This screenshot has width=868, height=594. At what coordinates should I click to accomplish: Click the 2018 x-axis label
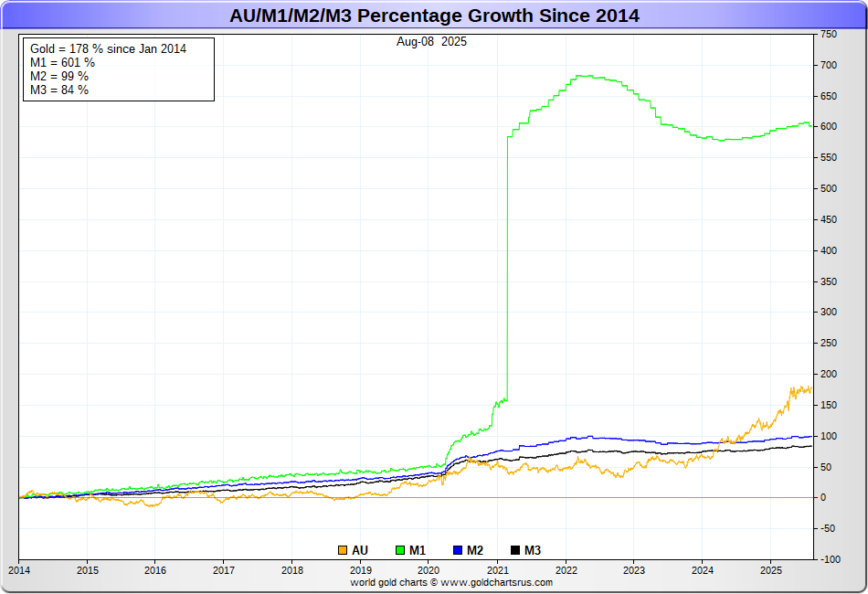tap(292, 570)
